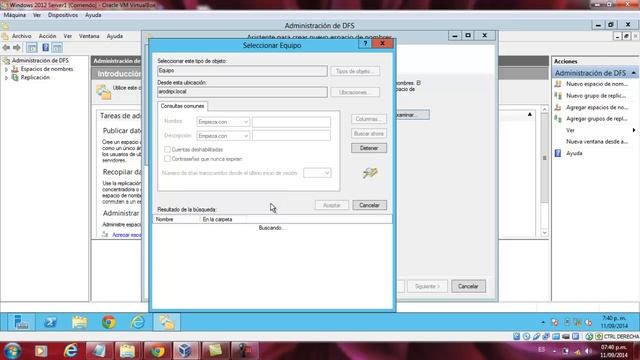This screenshot has height=360, width=640.
Task: Click the Nuevo grupo de replicación icon
Action: point(558,96)
